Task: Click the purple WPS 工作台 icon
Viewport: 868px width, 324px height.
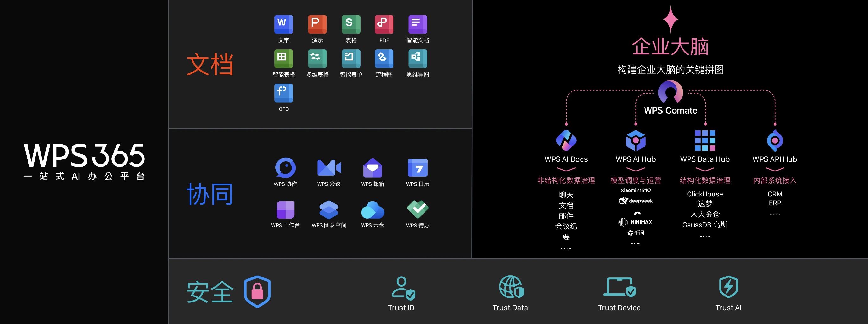Action: (x=286, y=209)
